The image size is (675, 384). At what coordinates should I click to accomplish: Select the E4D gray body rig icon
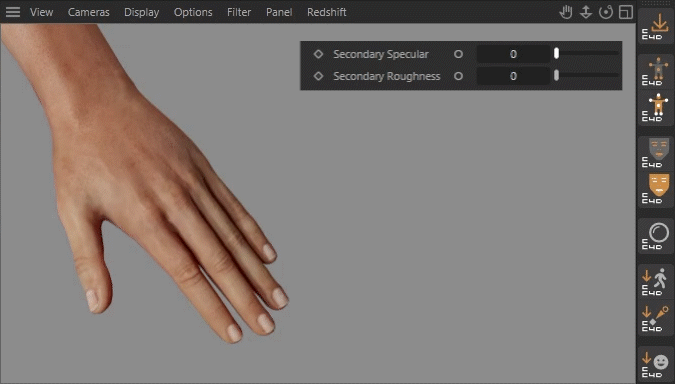tap(656, 71)
